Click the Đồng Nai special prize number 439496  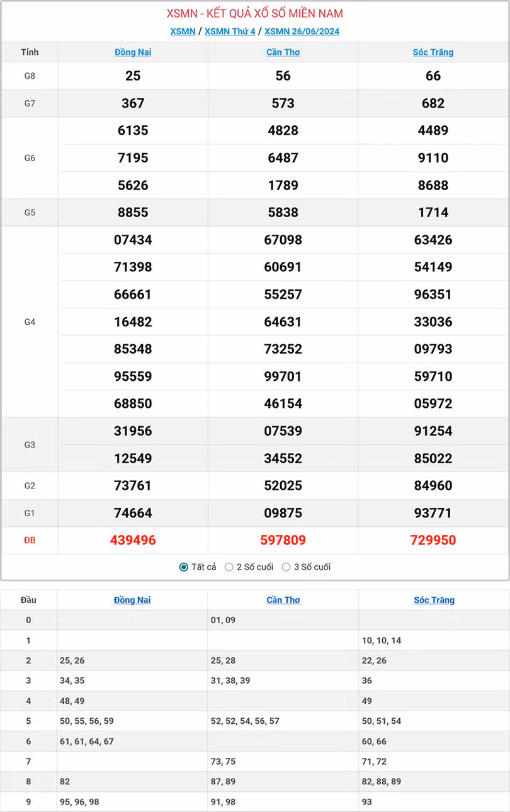tap(133, 540)
